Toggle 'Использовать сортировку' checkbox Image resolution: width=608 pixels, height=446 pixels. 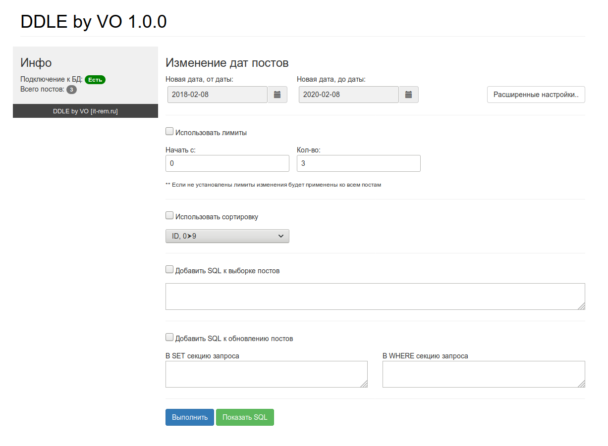169,215
